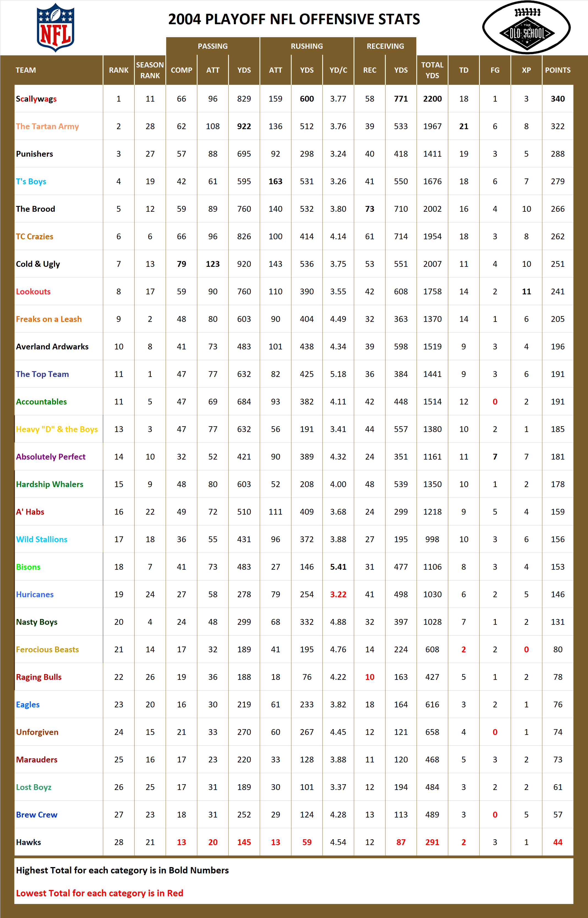Screen dimensions: 588x918
Task: Select the RUSHING section header
Action: coord(307,46)
